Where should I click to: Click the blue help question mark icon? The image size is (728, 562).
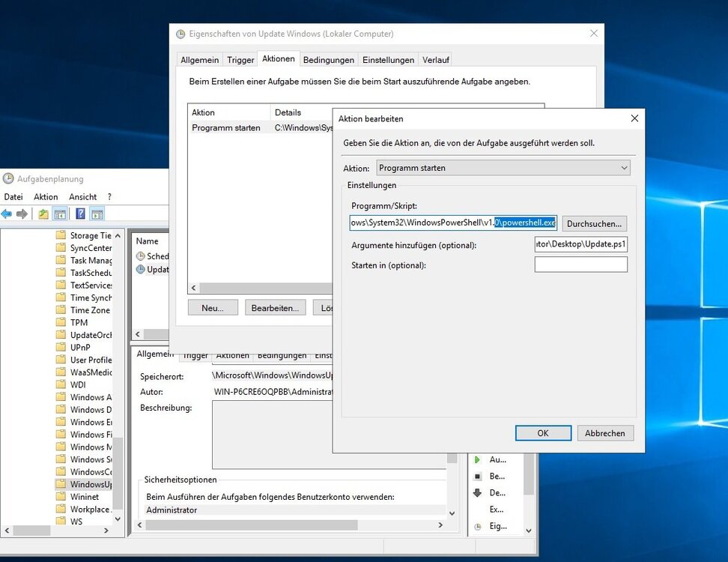(x=80, y=214)
